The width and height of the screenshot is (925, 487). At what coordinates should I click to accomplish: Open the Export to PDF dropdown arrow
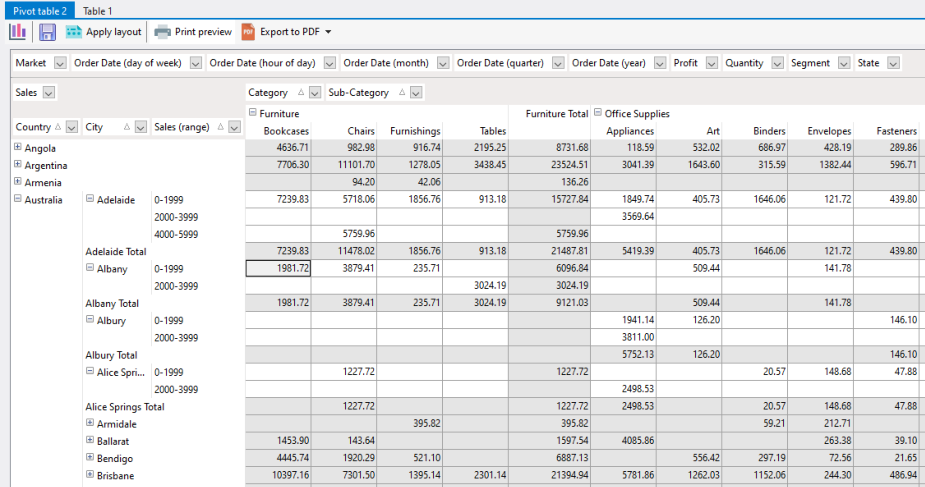(329, 32)
